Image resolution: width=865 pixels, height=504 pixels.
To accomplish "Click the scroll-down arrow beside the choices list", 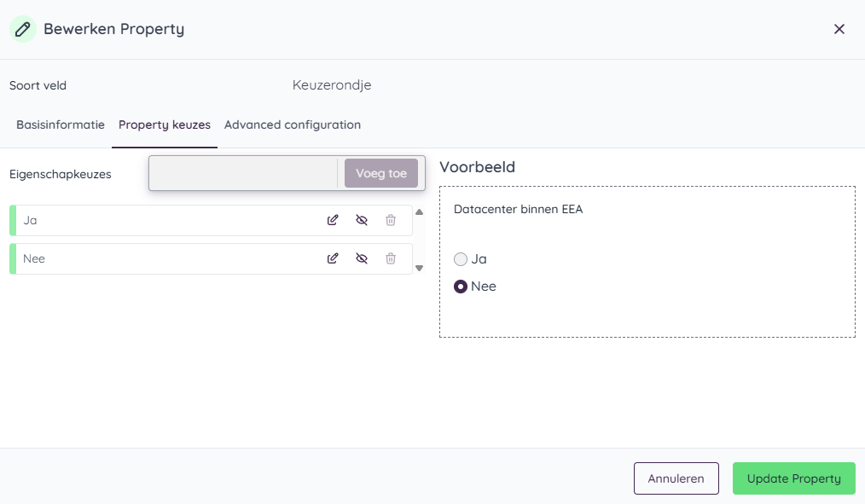I will (x=419, y=268).
